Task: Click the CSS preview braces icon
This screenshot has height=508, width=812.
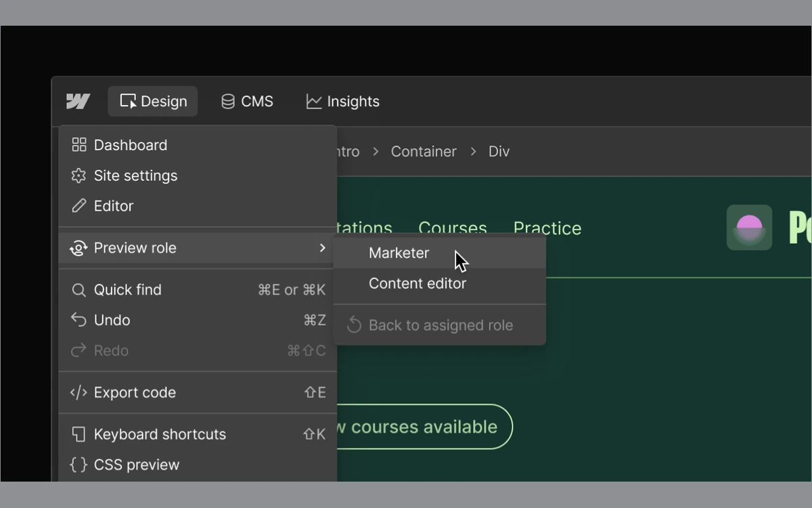Action: tap(79, 465)
